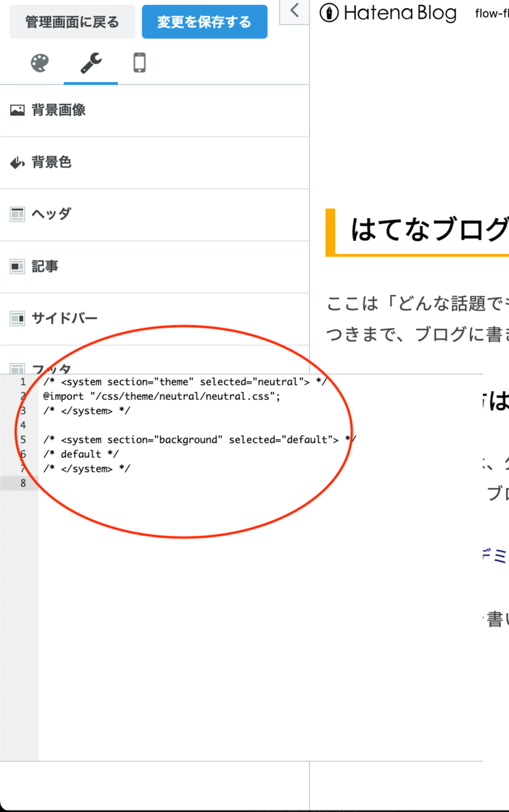This screenshot has height=812, width=509.
Task: Click the Hatena Blog logo
Action: coord(388,13)
